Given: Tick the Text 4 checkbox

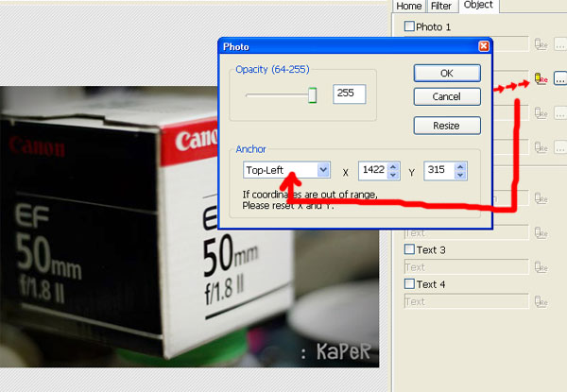Looking at the screenshot, I should tap(409, 284).
